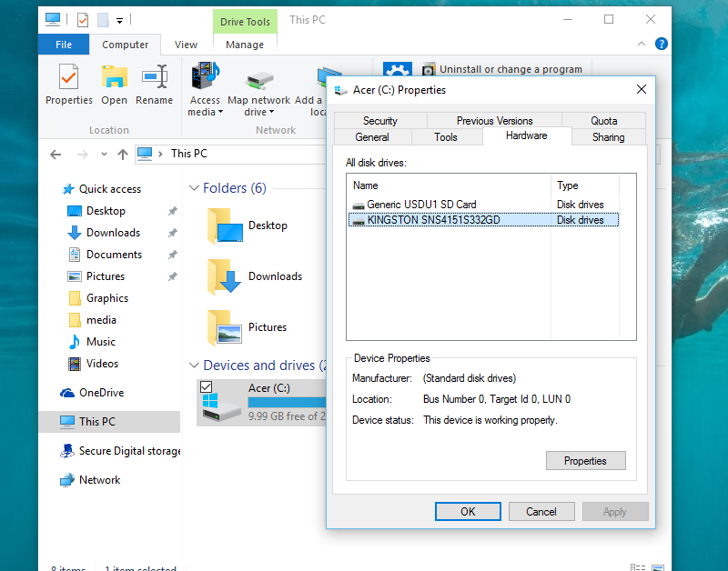Toggle the Acer (C:) drive checkbox
This screenshot has width=728, height=571.
coord(206,387)
